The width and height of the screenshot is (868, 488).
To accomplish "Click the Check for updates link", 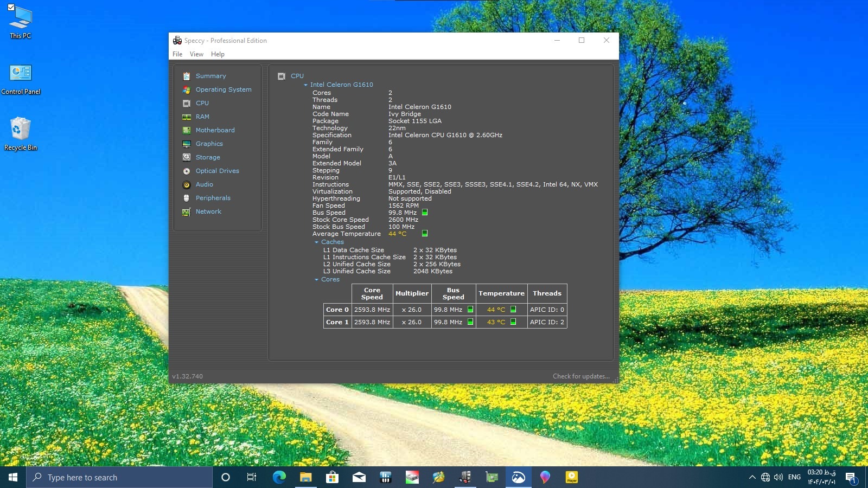I will tap(581, 376).
